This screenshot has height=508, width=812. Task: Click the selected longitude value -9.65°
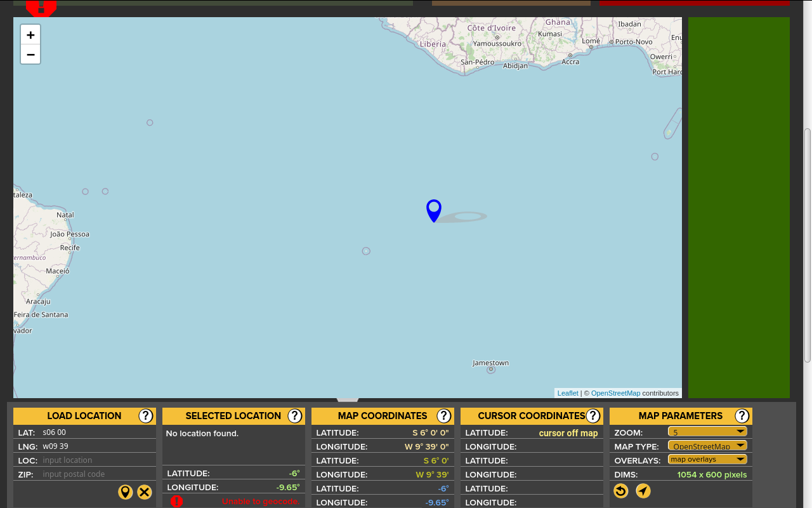point(288,488)
